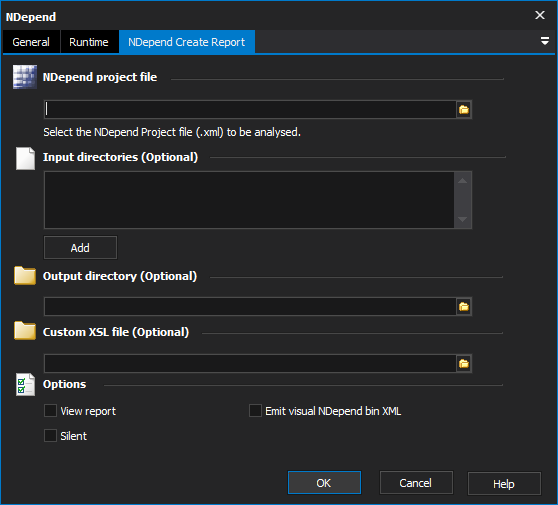The height and width of the screenshot is (505, 558).
Task: Click the Options checklist icon
Action: click(x=25, y=384)
